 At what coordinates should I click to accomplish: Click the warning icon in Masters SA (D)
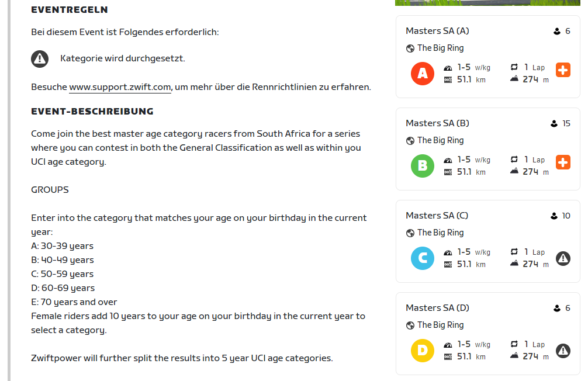coord(563,350)
